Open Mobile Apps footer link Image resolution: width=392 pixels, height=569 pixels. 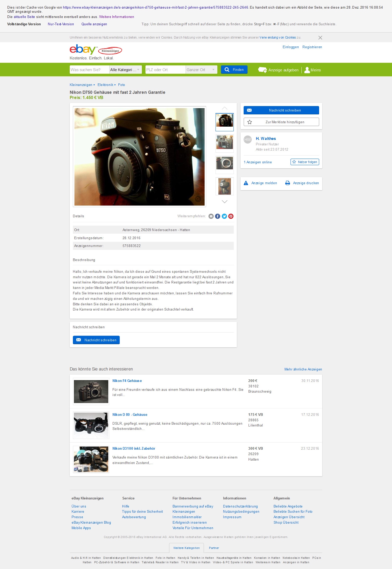click(x=81, y=528)
